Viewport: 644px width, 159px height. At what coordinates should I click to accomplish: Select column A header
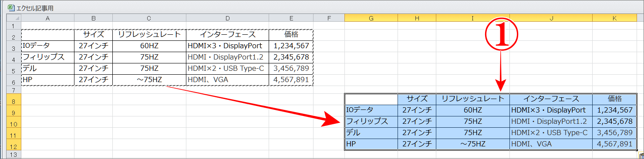point(47,18)
